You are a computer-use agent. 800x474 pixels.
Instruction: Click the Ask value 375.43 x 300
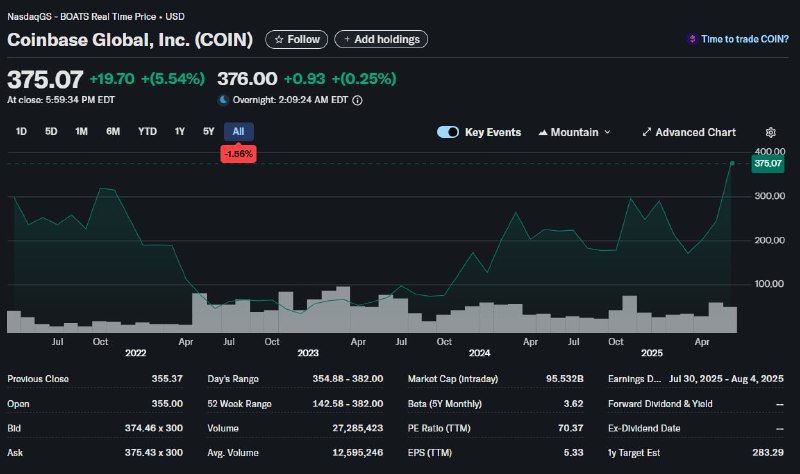(154, 453)
